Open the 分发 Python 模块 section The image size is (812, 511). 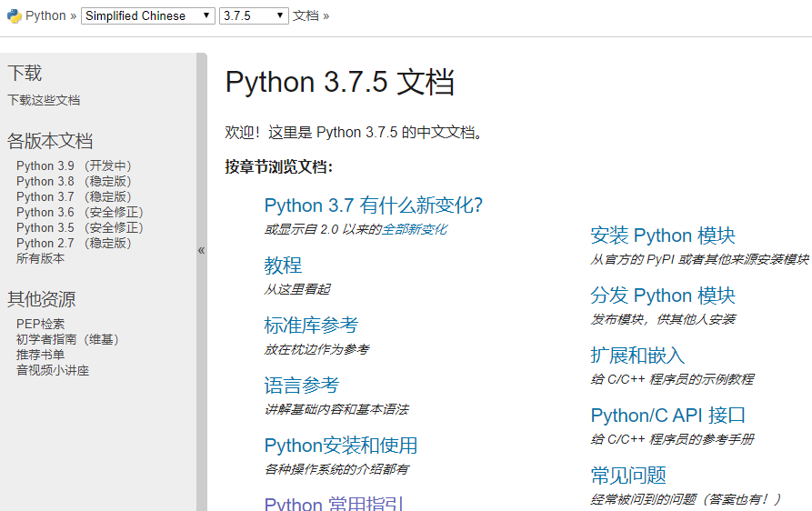663,296
